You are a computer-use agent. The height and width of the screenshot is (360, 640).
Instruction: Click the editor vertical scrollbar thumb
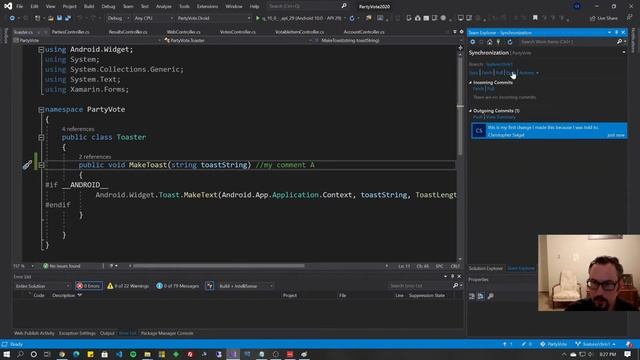[x=460, y=107]
